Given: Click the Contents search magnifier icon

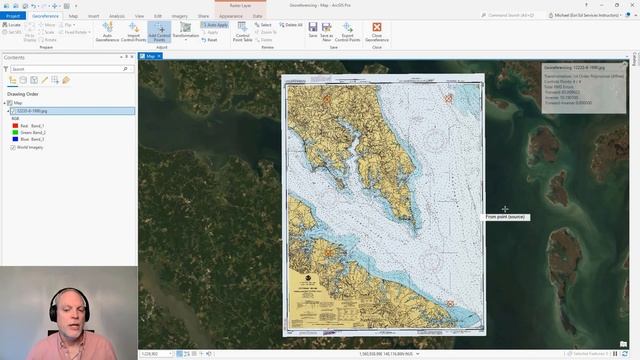Looking at the screenshot, I should tap(125, 69).
